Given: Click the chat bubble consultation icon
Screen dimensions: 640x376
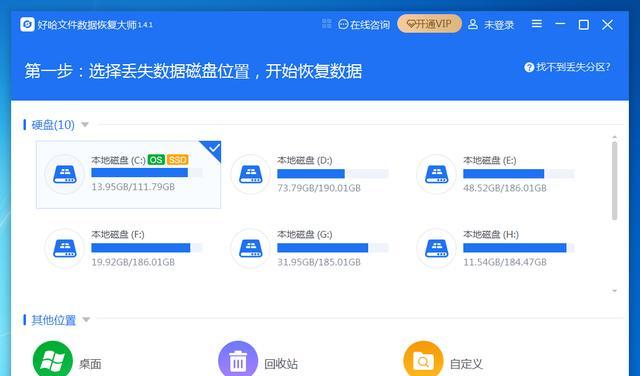Looking at the screenshot, I should (343, 24).
